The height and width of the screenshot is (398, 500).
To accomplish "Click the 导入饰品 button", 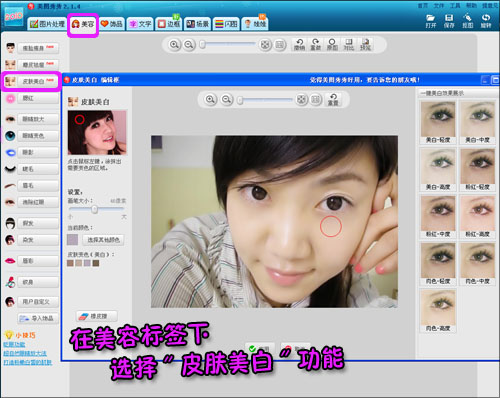I will 38,319.
